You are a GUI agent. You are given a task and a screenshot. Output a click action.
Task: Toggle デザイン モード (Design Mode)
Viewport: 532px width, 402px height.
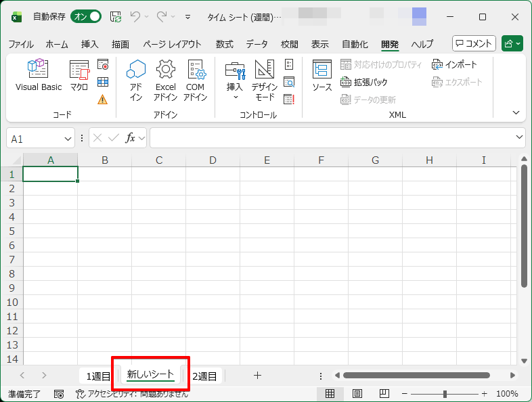[x=264, y=80]
